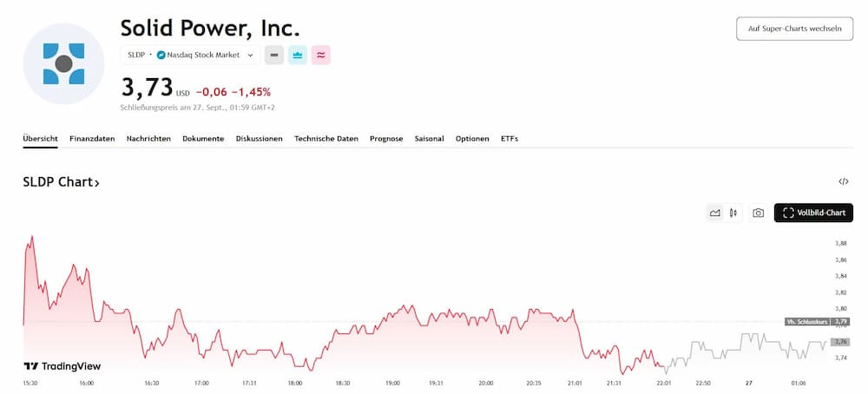The width and height of the screenshot is (868, 394).
Task: Click the Nasdaq exchange logo icon
Action: [x=161, y=55]
